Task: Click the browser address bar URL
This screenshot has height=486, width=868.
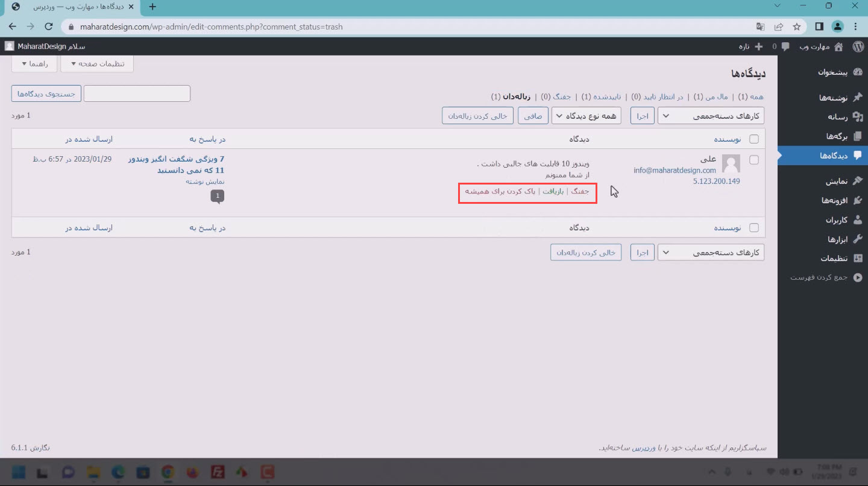Action: [x=211, y=27]
